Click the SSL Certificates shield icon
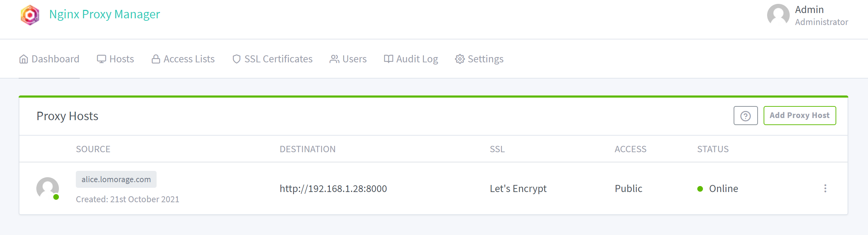Screen dimensions: 868x235 pyautogui.click(x=237, y=59)
